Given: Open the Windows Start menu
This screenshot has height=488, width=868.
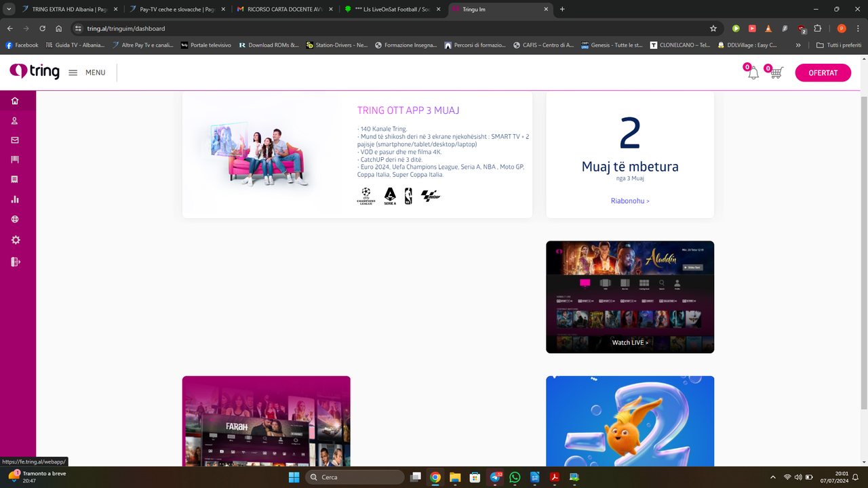Looking at the screenshot, I should (294, 477).
